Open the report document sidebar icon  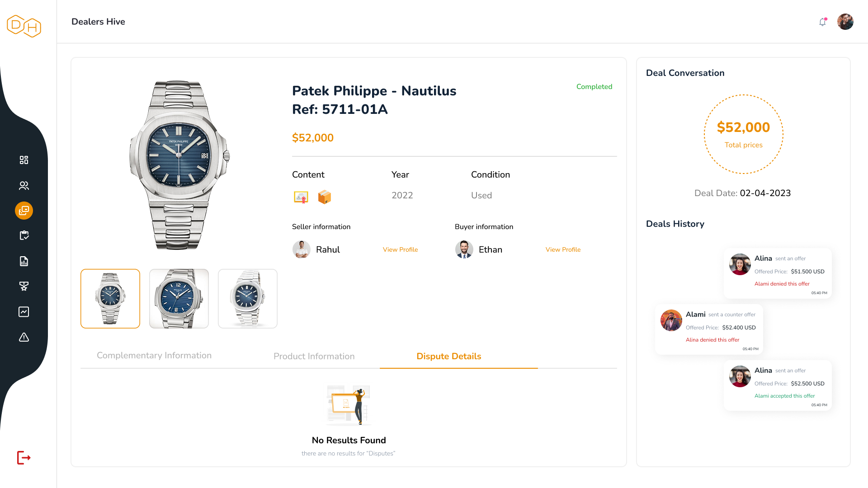(x=24, y=261)
